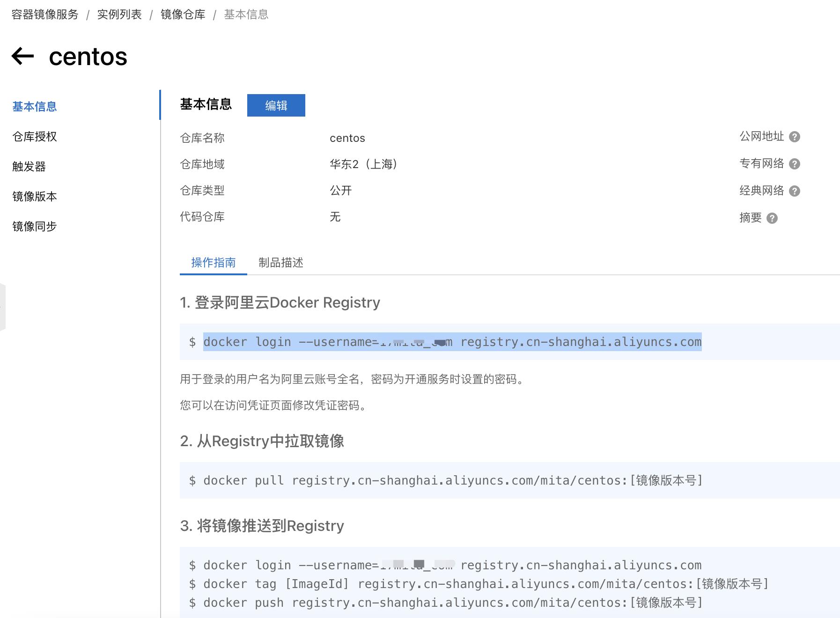Screen dimensions: 840x618
Task: Click the 摘要 label
Action: pos(751,218)
